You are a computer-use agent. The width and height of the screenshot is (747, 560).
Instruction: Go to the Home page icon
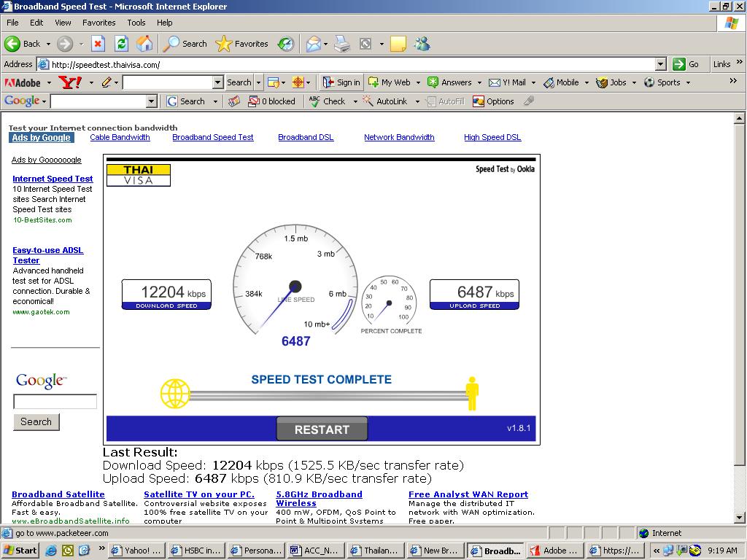coord(144,44)
